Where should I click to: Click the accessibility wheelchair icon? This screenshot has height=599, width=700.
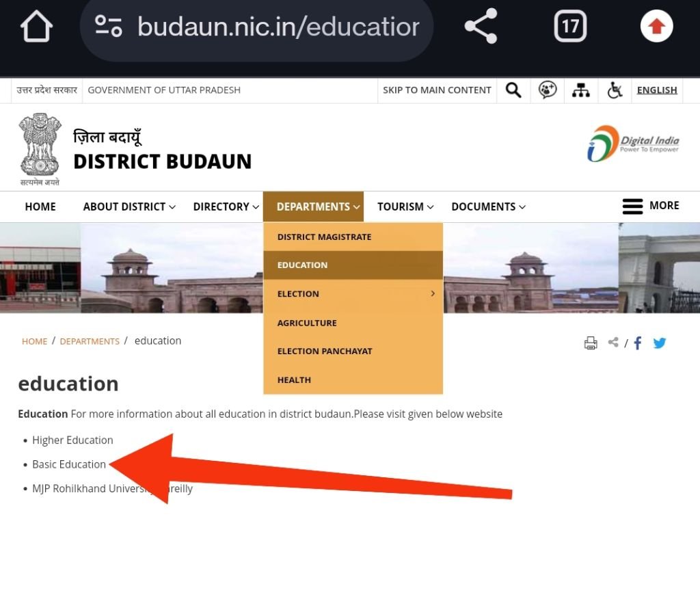click(x=615, y=90)
